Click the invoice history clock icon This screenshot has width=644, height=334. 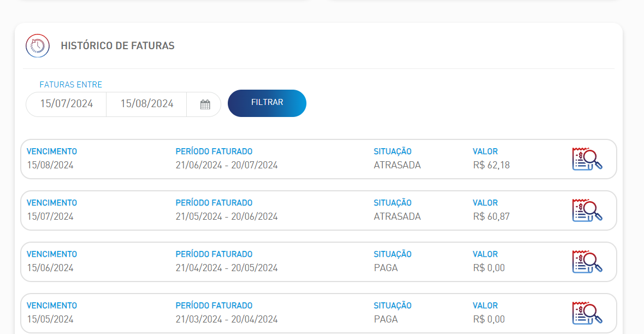38,45
